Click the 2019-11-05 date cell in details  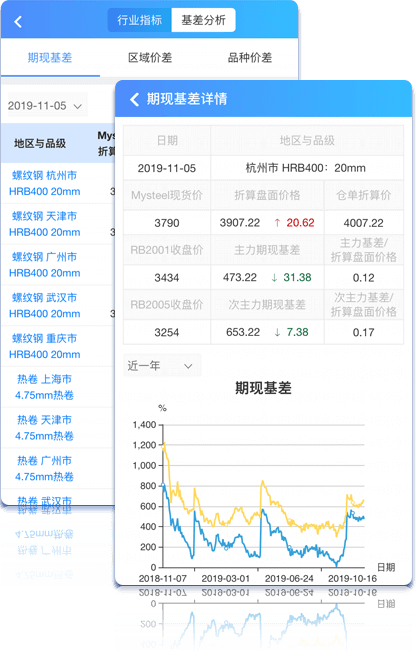(167, 168)
